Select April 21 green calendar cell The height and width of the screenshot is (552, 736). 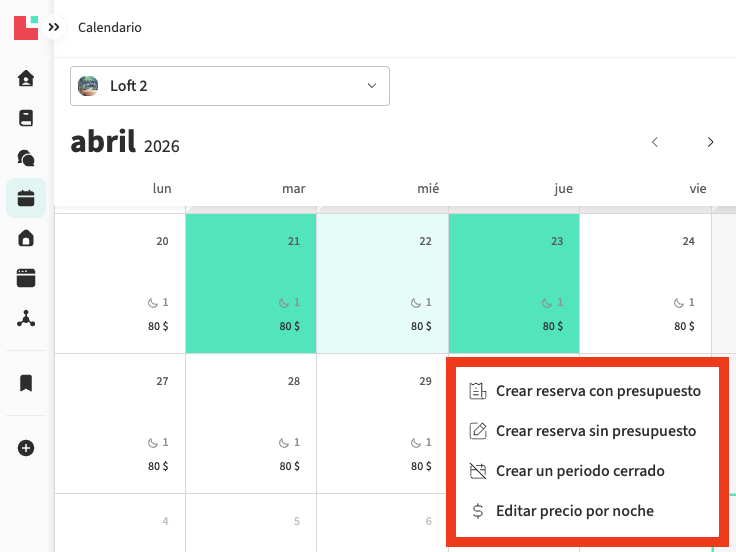[x=251, y=283]
